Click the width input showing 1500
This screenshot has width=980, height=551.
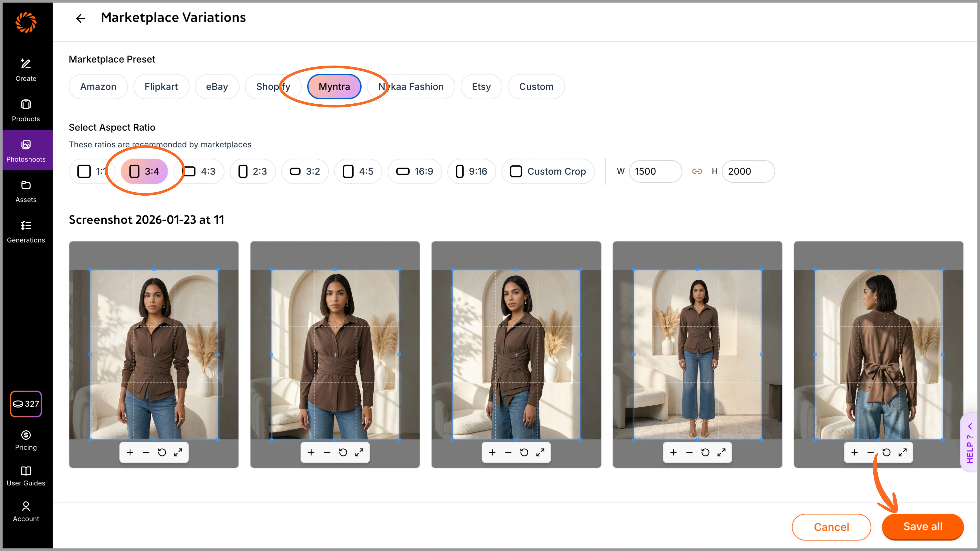[656, 171]
